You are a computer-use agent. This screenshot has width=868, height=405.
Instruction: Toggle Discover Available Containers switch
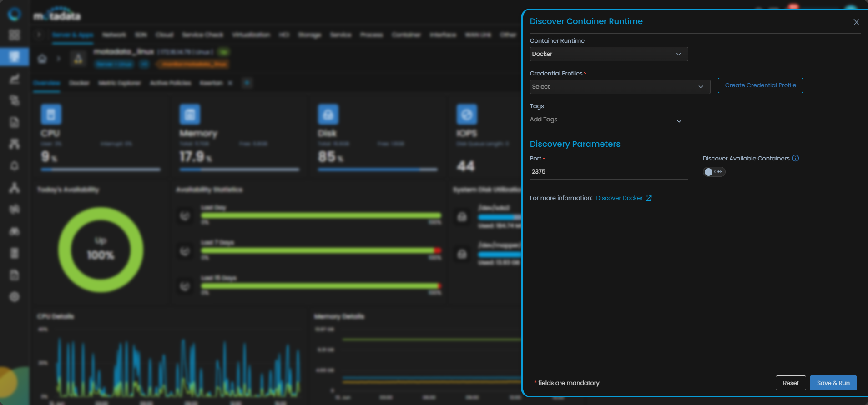pyautogui.click(x=714, y=172)
